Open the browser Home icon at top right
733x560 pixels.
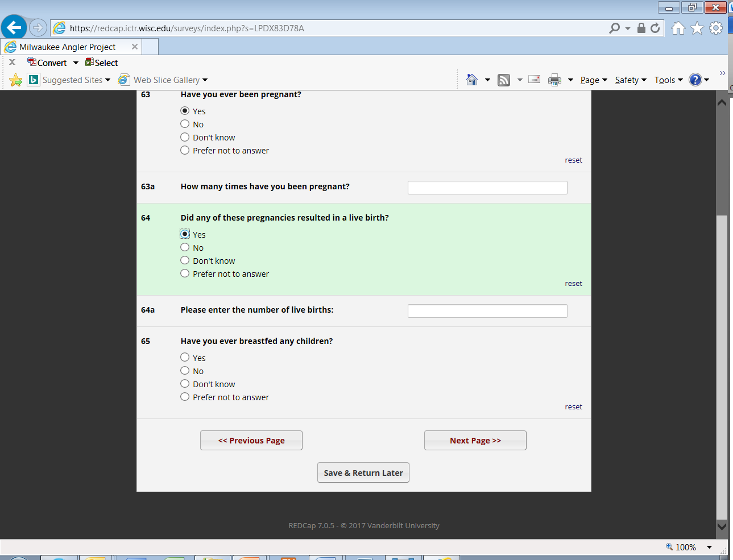(x=678, y=28)
